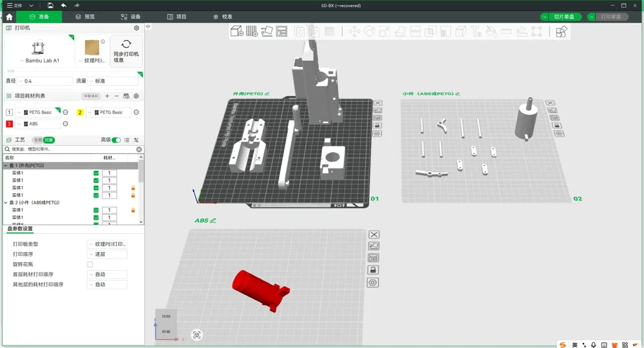Viewport: 644px width, 348px height.
Task: Click the 打印单盘 print button
Action: [612, 17]
